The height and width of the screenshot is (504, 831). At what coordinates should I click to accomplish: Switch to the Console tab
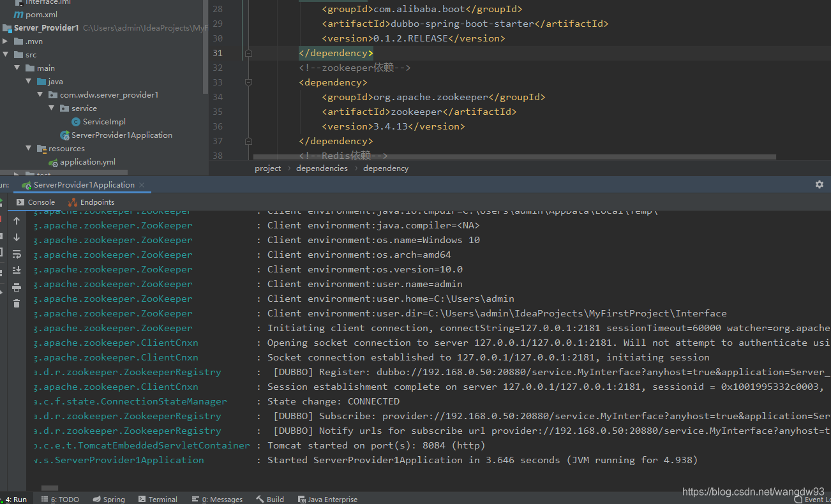pyautogui.click(x=36, y=202)
